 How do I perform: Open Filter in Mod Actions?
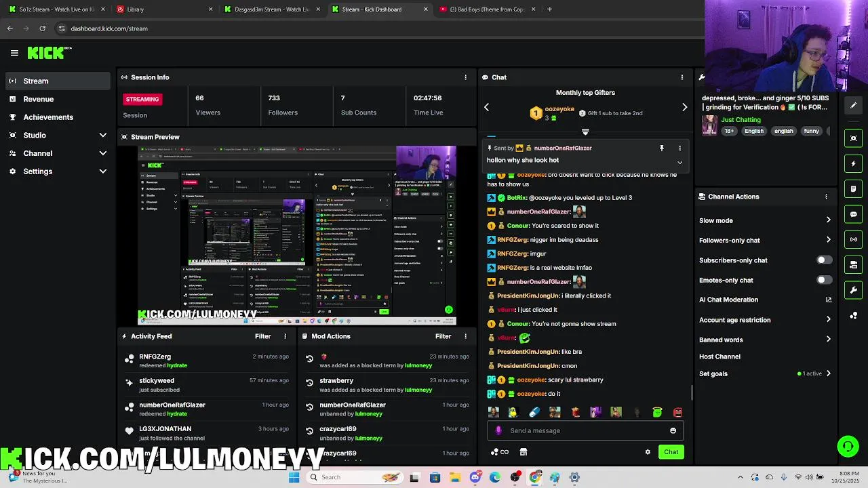pyautogui.click(x=443, y=336)
